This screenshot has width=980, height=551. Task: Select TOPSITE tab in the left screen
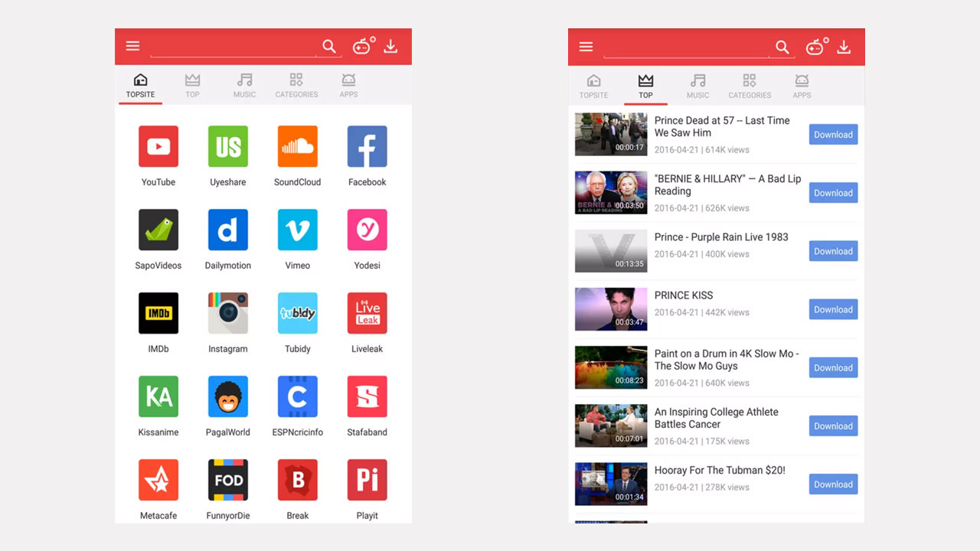point(140,85)
